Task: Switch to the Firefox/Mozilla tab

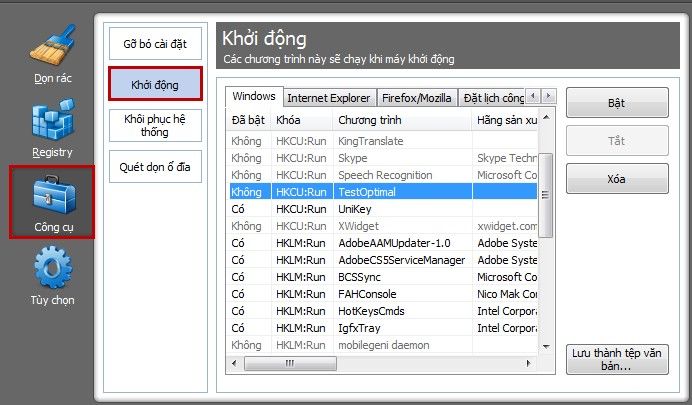Action: (417, 98)
